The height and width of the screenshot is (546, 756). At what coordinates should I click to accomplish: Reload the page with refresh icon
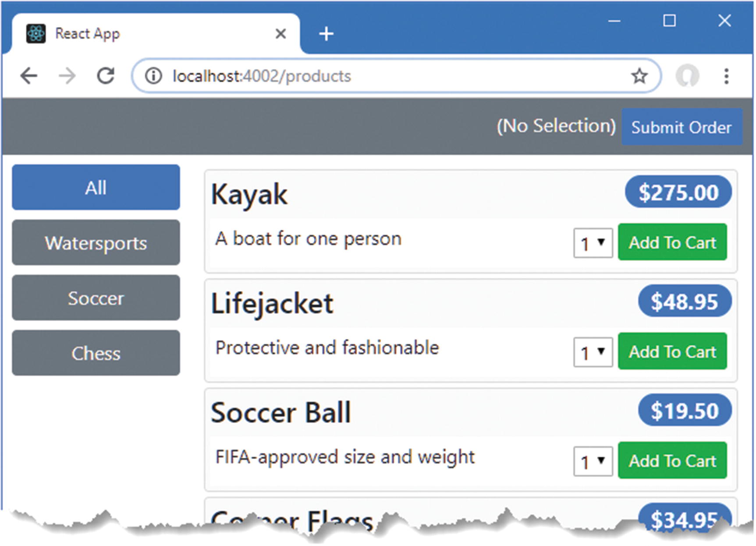pyautogui.click(x=106, y=76)
